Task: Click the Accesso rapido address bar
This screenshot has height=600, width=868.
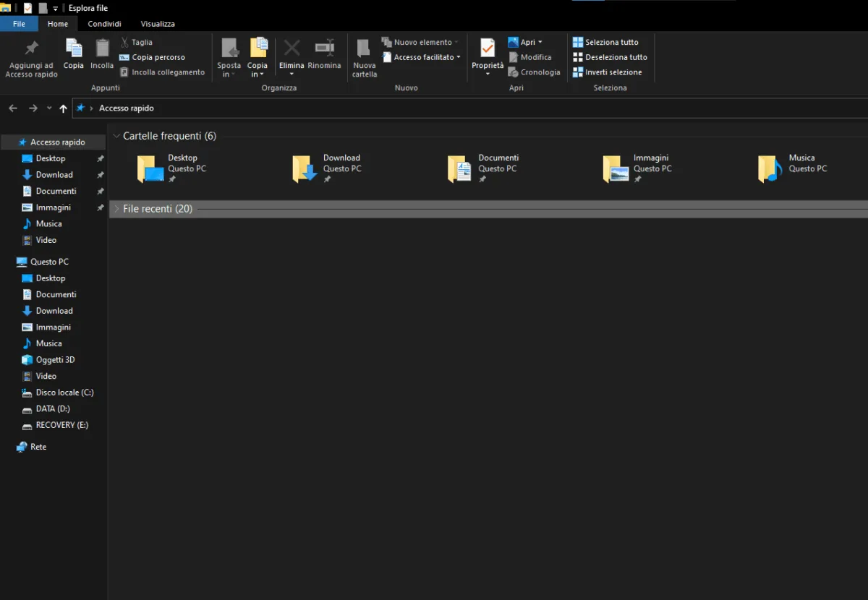Action: point(470,108)
